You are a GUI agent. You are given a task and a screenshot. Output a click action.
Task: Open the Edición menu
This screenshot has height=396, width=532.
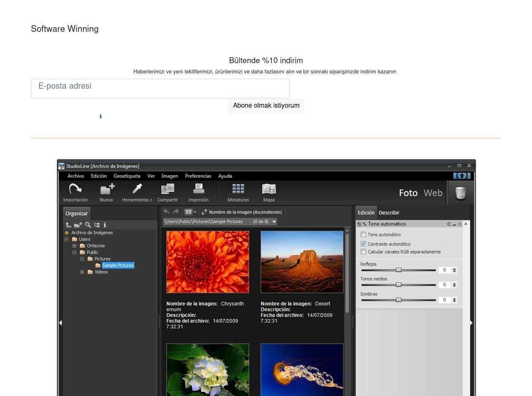point(99,176)
